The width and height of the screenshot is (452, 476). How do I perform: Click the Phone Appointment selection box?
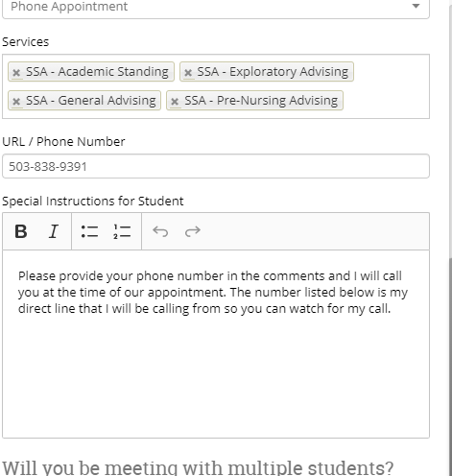(216, 8)
